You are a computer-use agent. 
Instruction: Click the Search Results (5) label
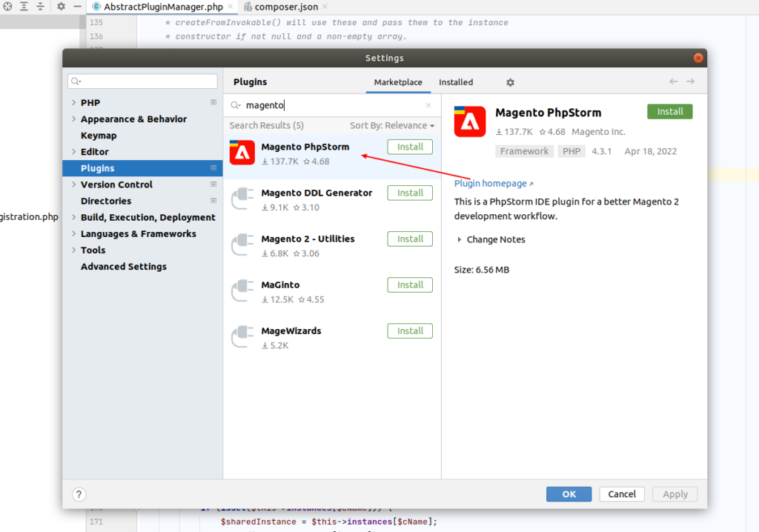(x=267, y=125)
